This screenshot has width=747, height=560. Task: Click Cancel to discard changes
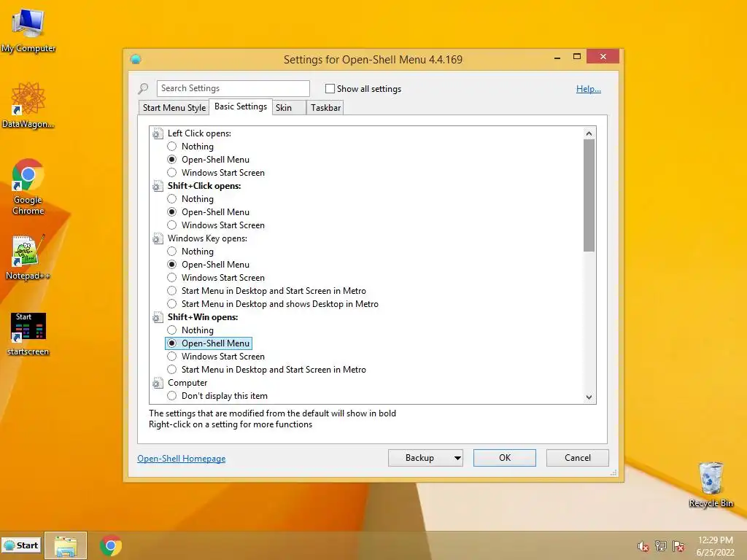coord(578,458)
